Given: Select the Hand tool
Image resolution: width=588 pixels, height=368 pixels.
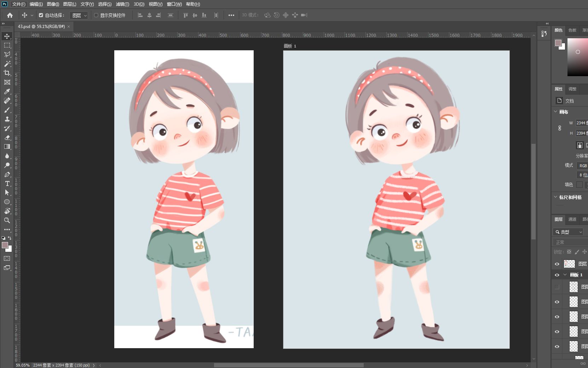Looking at the screenshot, I should tap(7, 211).
